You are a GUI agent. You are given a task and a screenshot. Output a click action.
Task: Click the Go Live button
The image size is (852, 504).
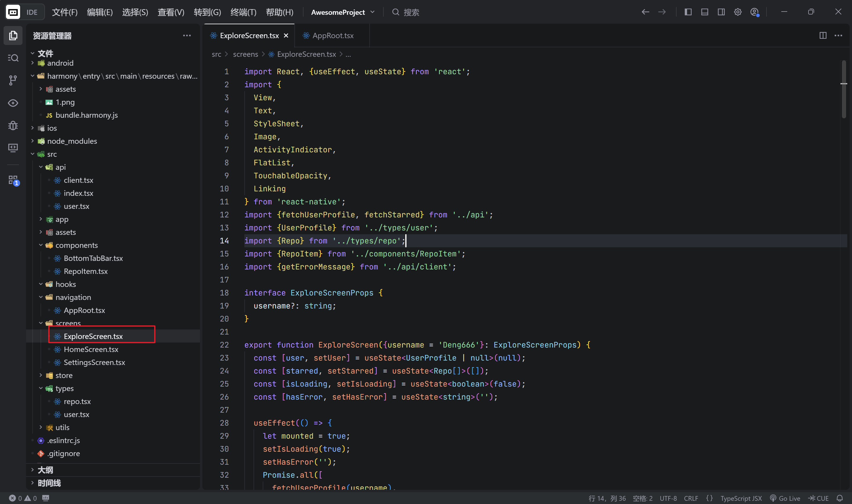pos(785,498)
